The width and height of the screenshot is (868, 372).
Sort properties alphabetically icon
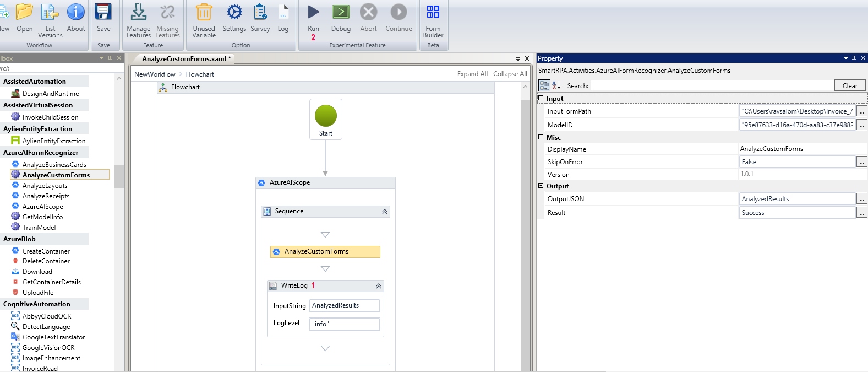click(556, 85)
